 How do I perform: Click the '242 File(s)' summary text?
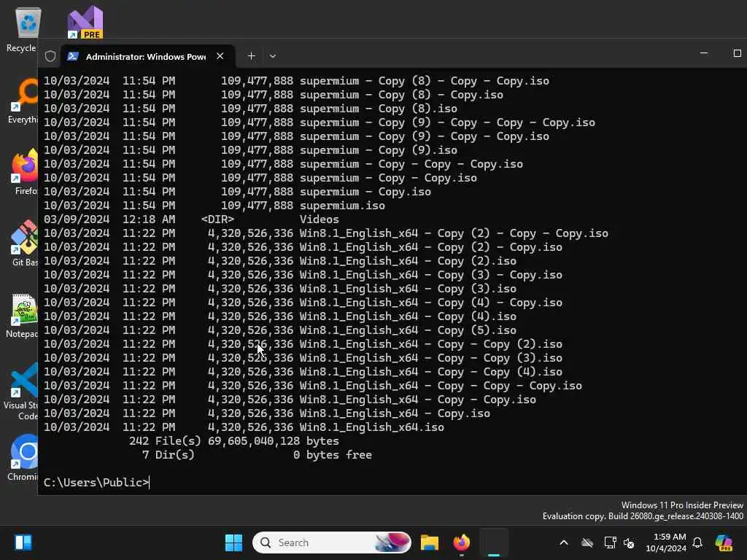click(165, 441)
